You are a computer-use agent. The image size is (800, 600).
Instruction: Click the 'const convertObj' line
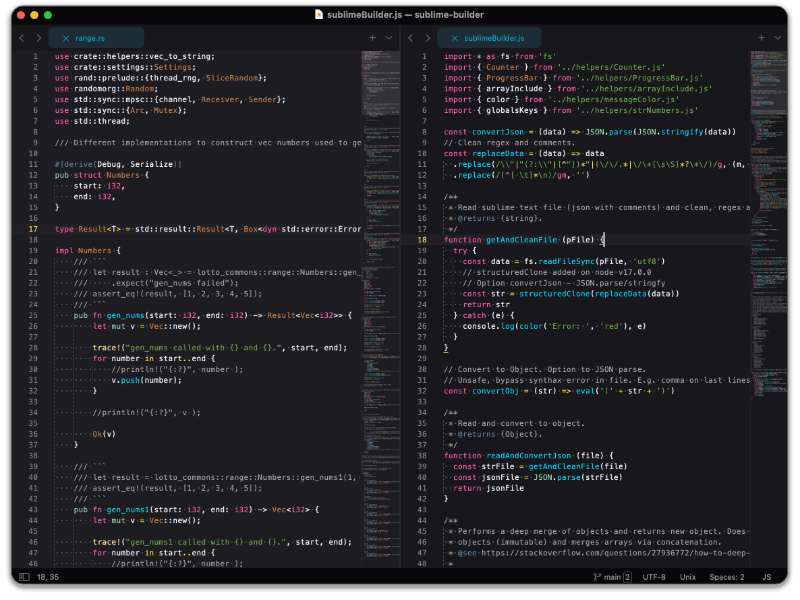click(x=559, y=391)
